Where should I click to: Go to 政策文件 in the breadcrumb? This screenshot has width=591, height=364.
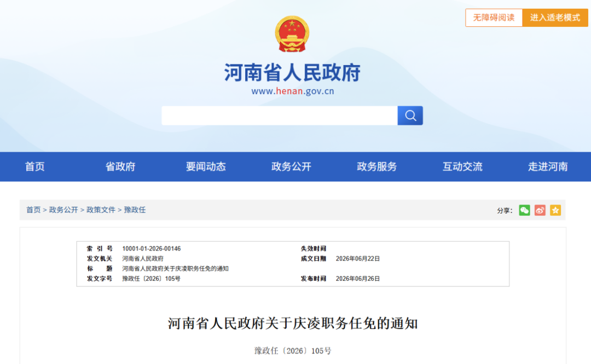coord(101,210)
